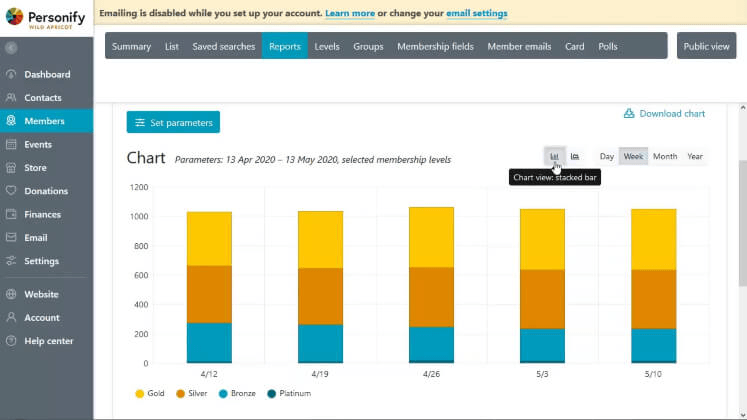Click the vertical scrollbar thumb

coord(743,224)
